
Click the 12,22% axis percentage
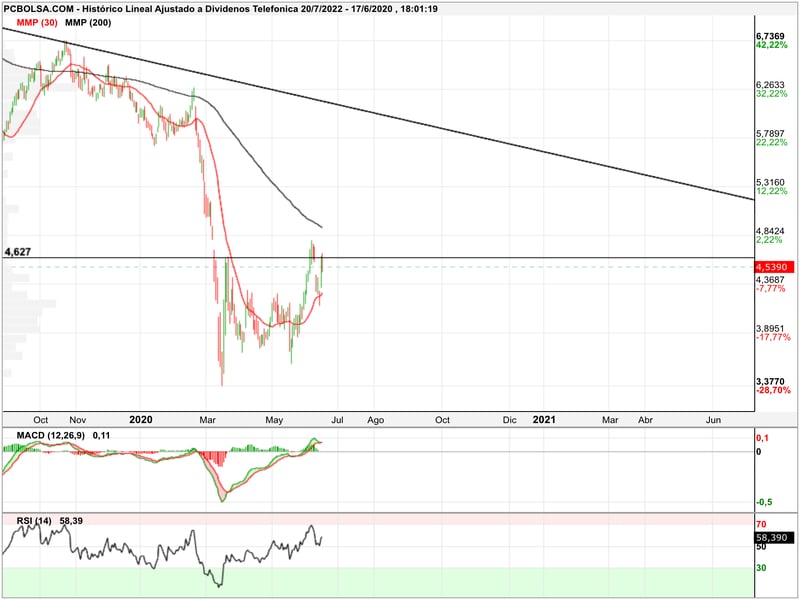[771, 191]
